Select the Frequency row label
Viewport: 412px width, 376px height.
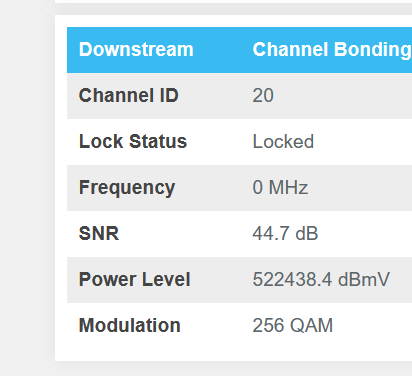127,188
